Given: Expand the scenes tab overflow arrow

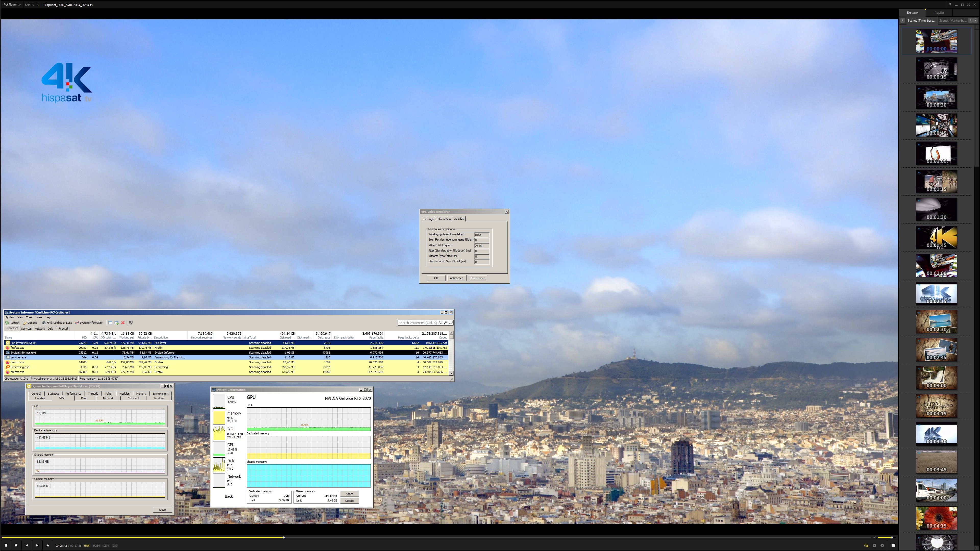Looking at the screenshot, I should click(x=975, y=20).
